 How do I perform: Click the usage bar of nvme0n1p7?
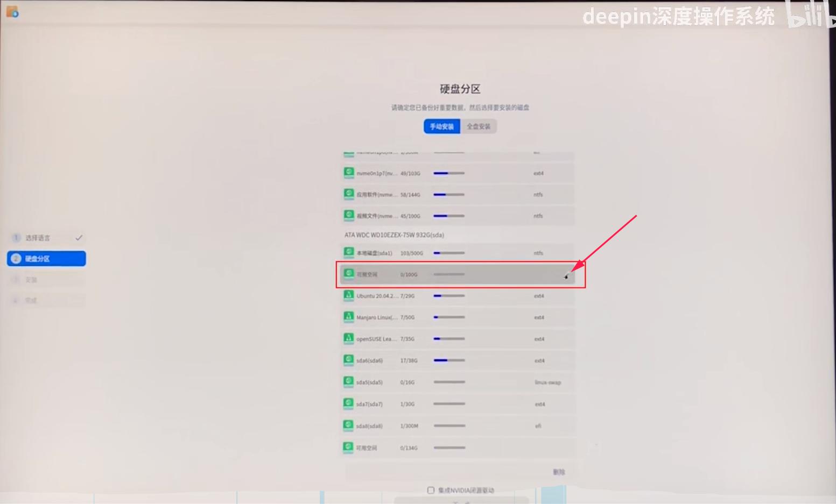click(449, 173)
